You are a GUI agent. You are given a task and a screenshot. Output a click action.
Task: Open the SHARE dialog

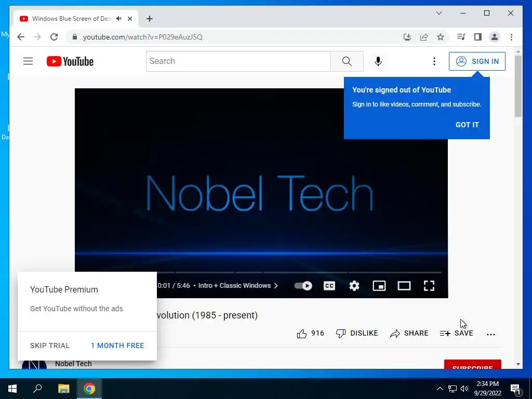409,333
